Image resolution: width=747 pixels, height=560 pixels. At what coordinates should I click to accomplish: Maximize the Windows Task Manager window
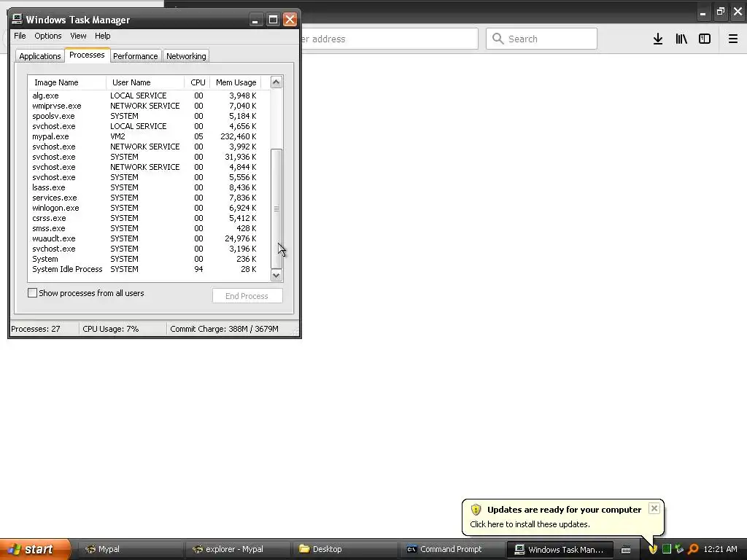click(x=273, y=20)
